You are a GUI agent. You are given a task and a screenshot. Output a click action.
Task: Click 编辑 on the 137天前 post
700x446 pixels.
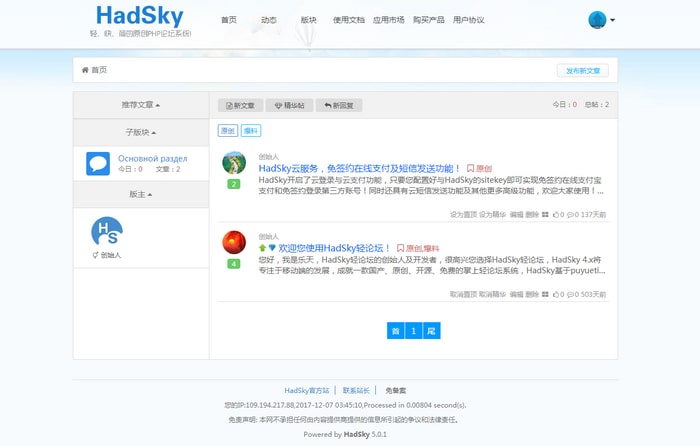pyautogui.click(x=517, y=215)
